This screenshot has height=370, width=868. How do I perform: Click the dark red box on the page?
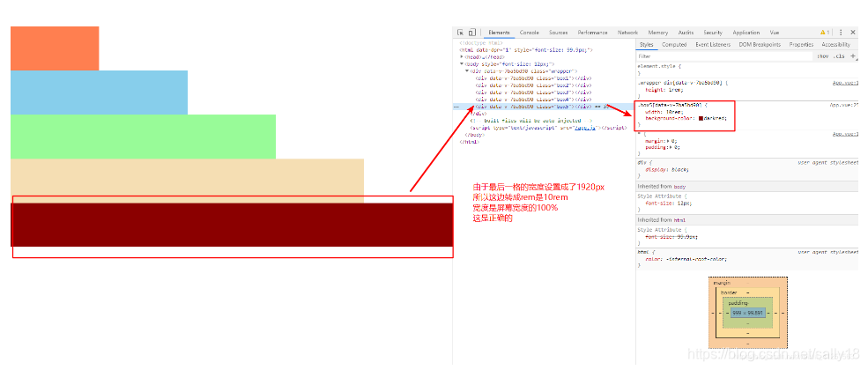232,225
